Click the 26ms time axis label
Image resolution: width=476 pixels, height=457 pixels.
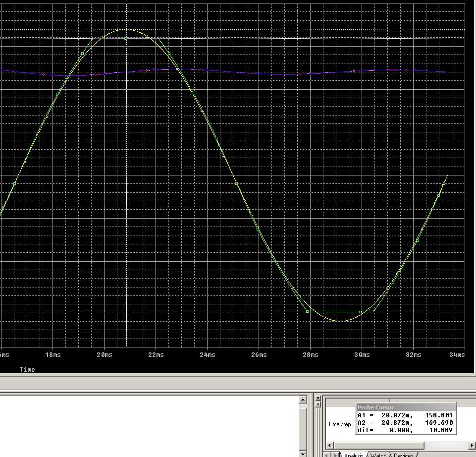coord(259,354)
